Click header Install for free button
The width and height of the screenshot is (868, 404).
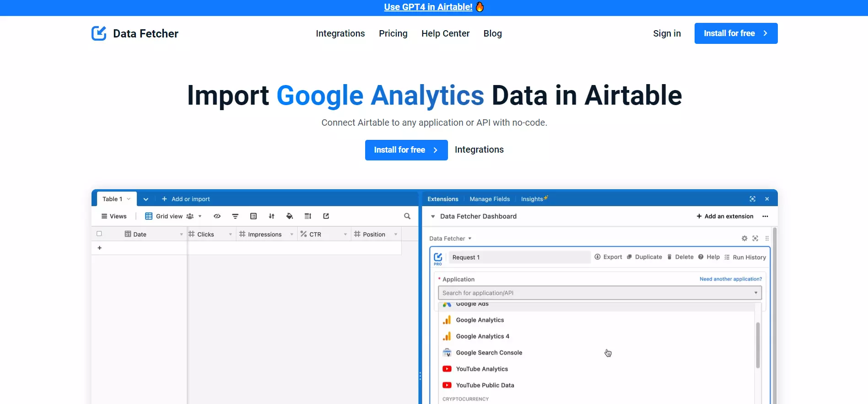(x=736, y=33)
